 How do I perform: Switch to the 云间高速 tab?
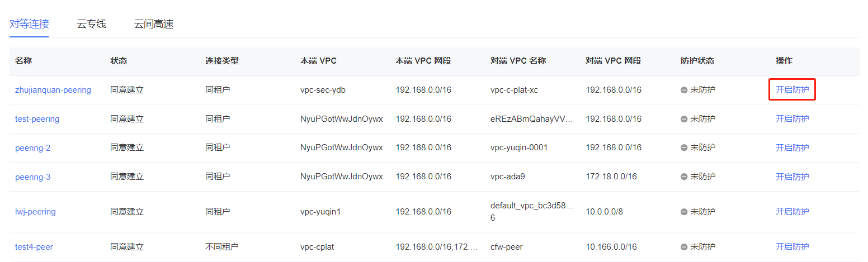click(x=154, y=24)
